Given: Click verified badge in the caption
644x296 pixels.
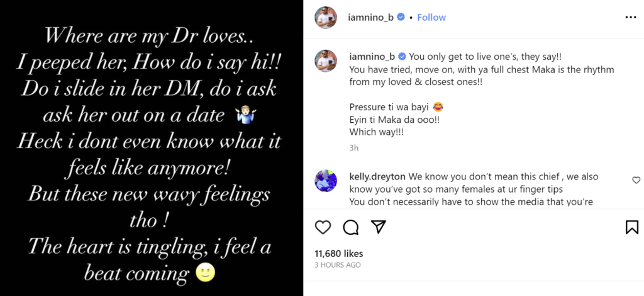Looking at the screenshot, I should click(x=401, y=55).
